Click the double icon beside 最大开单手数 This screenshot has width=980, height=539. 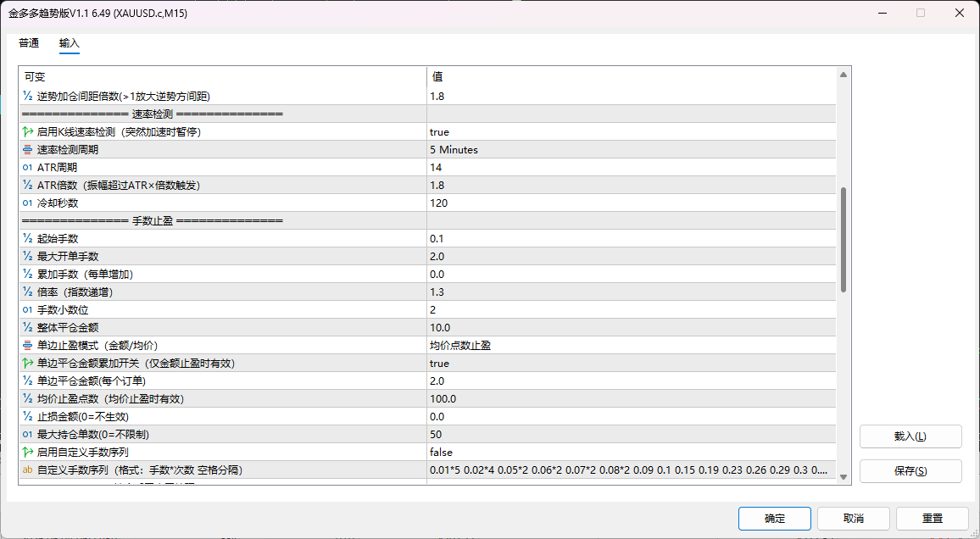tap(27, 257)
